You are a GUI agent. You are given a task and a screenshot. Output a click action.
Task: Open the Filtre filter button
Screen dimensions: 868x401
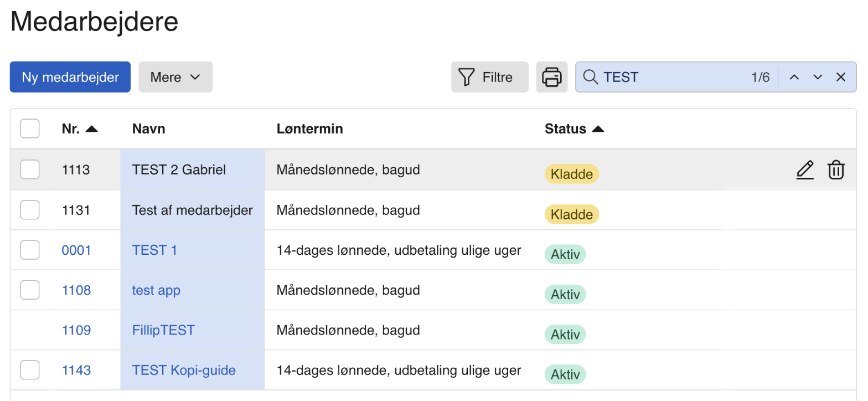[489, 77]
